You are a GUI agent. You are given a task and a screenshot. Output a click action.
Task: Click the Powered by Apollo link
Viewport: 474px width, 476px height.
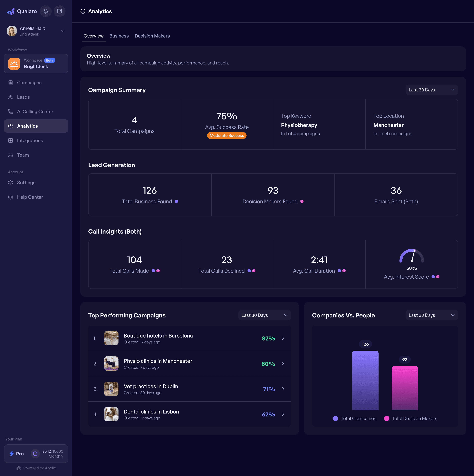point(36,468)
